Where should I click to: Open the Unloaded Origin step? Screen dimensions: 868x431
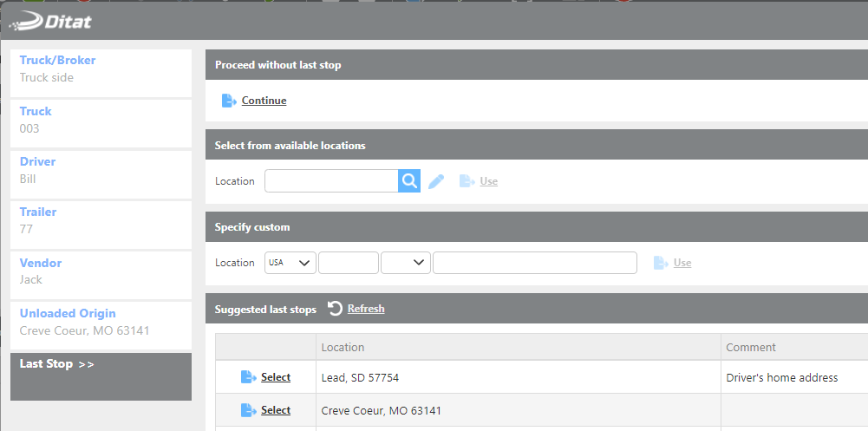pos(101,323)
